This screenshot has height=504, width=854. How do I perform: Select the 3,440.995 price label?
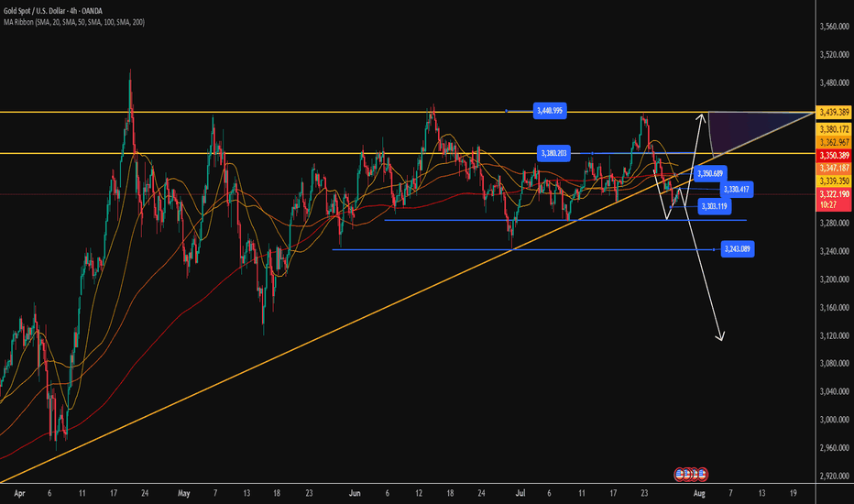tap(550, 111)
